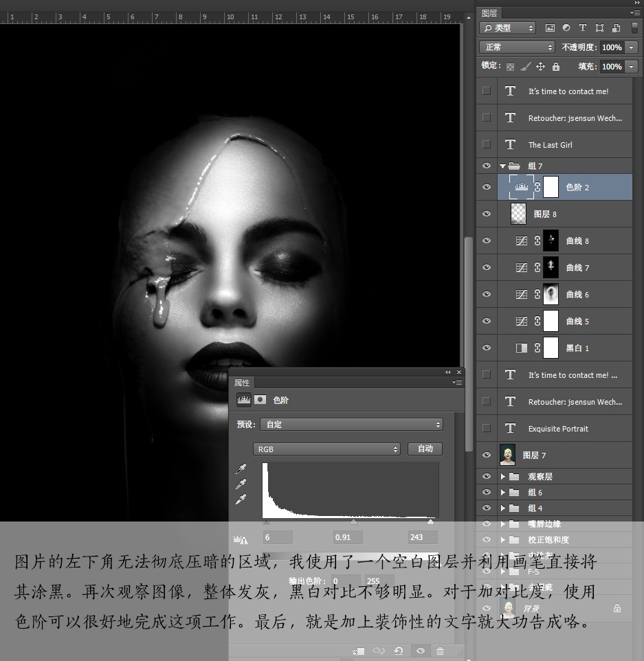Show the 'Exquisite Portrait' text layer
The image size is (644, 661).
487,428
